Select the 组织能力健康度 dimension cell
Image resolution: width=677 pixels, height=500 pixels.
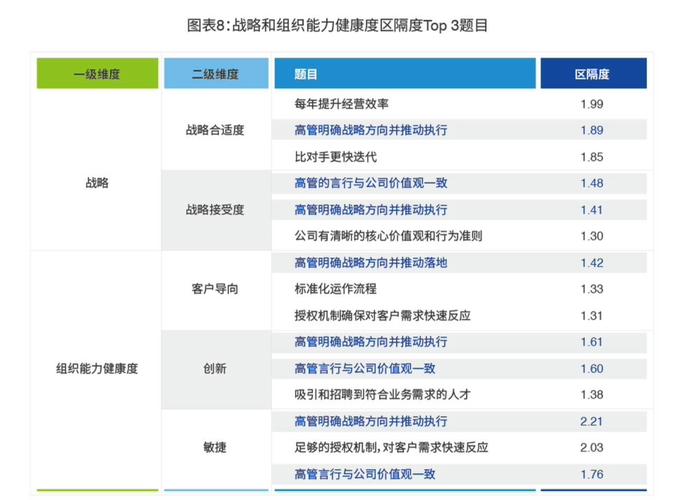tap(97, 368)
